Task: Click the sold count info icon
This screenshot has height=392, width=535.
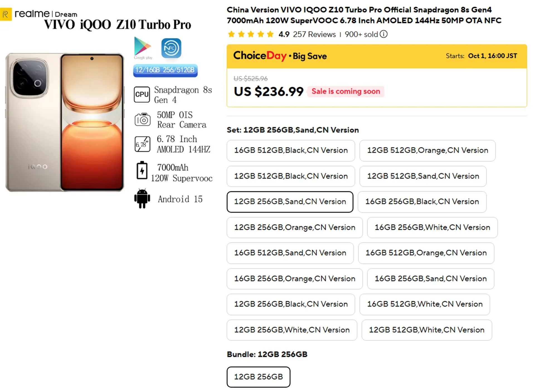Action: tap(384, 34)
